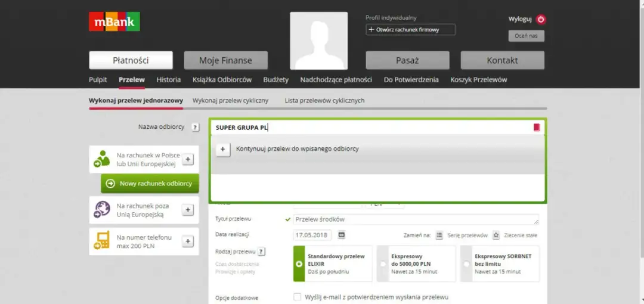Expand Na rachunek poza Unią Europejską plus
The width and height of the screenshot is (644, 304).
188,210
